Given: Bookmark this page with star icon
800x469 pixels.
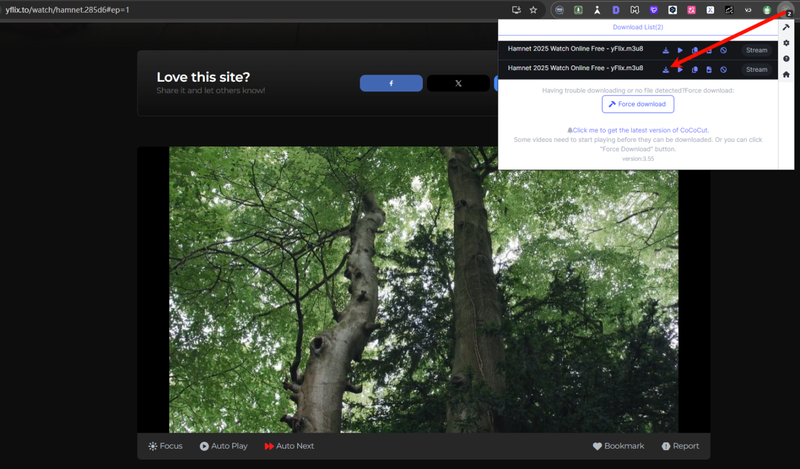Looking at the screenshot, I should [x=533, y=10].
